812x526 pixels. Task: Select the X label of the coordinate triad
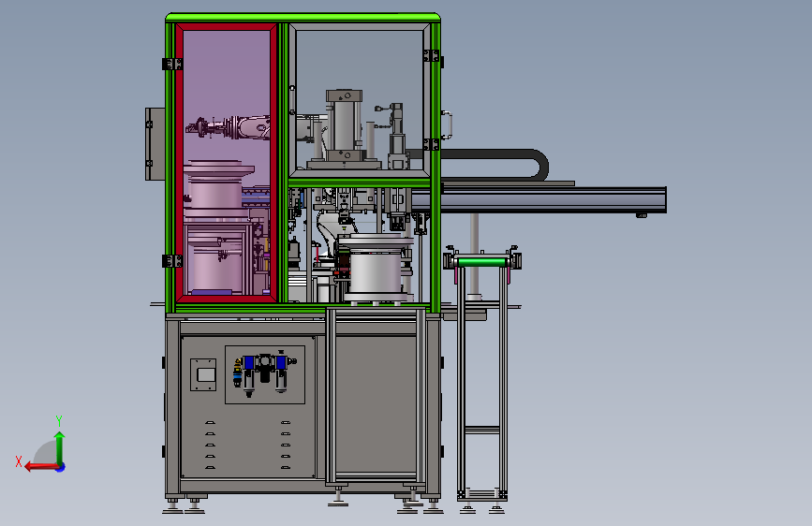pos(19,461)
